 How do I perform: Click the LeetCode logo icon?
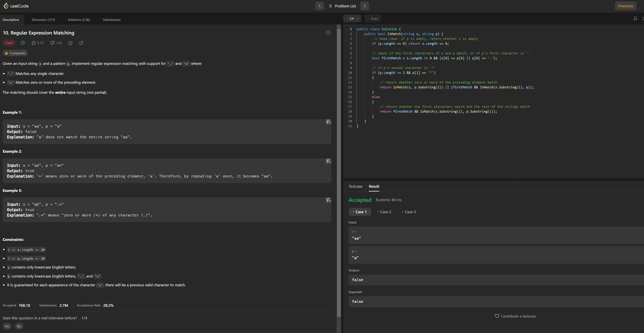pyautogui.click(x=6, y=6)
